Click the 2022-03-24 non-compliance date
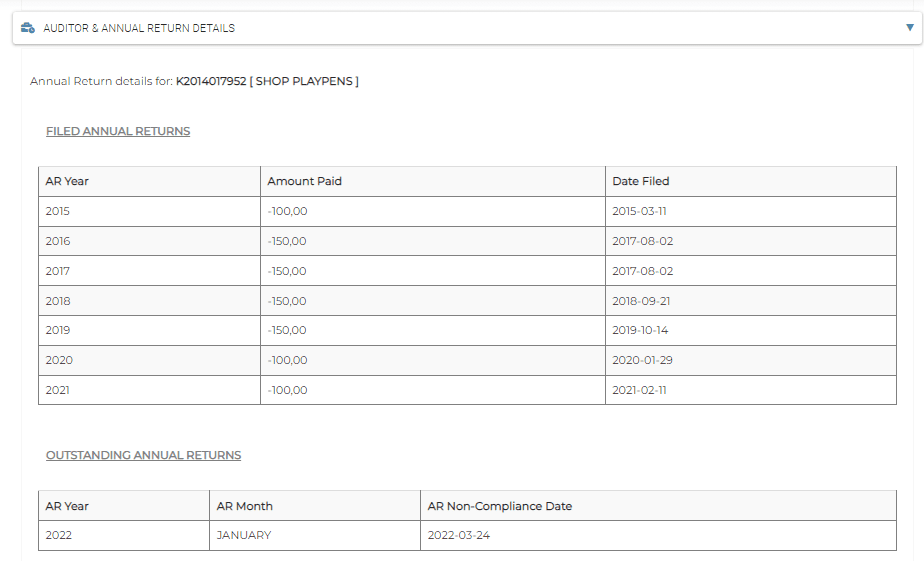 point(458,535)
